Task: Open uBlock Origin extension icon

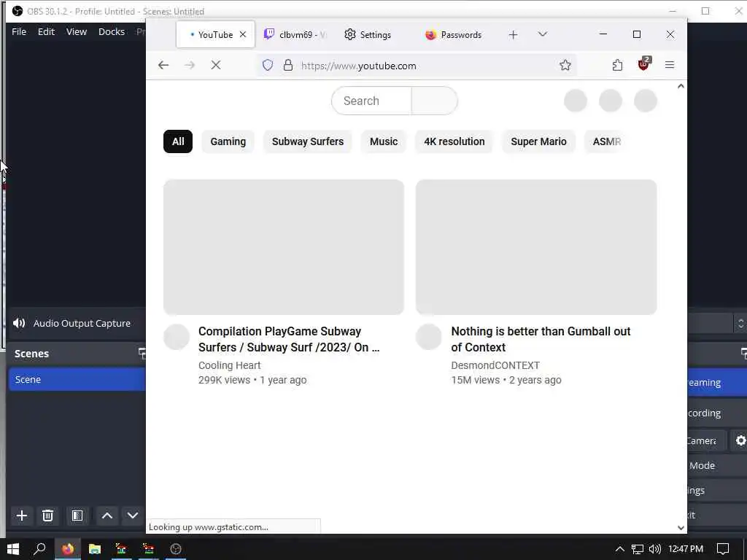Action: [643, 64]
